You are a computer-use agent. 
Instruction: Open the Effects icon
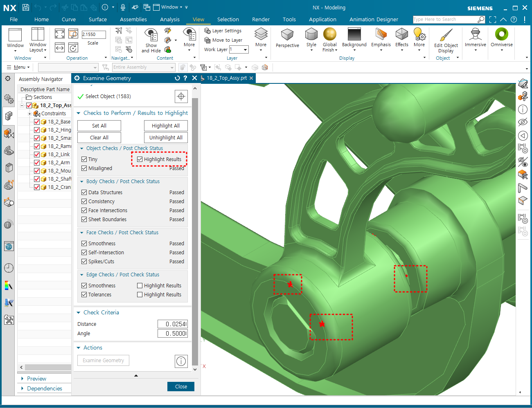click(402, 34)
